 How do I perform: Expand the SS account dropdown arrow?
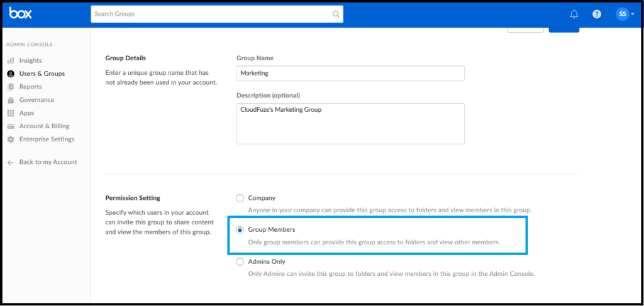click(633, 14)
